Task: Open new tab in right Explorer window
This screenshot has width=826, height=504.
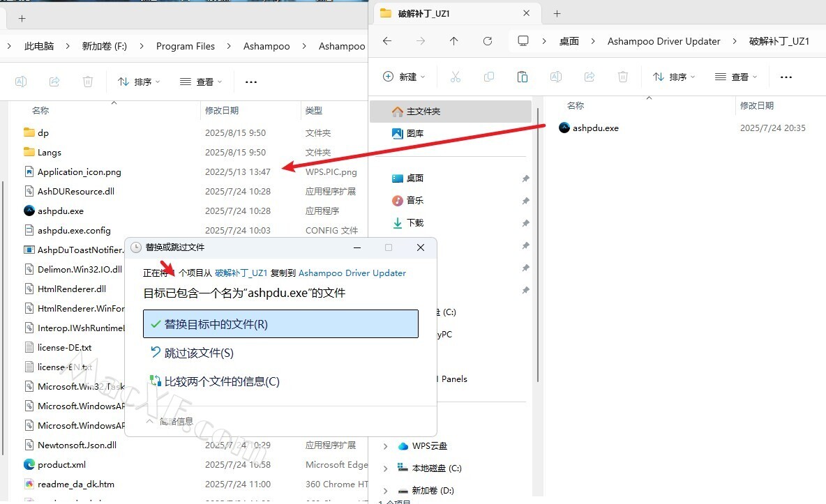Action: click(x=557, y=14)
